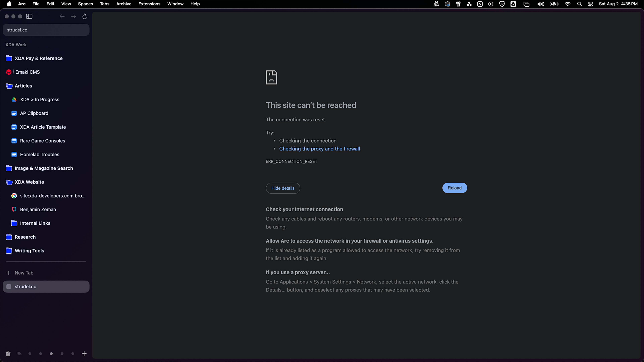Click the three-dots cluster menu bar icon
This screenshot has height=362, width=644.
point(469,4)
